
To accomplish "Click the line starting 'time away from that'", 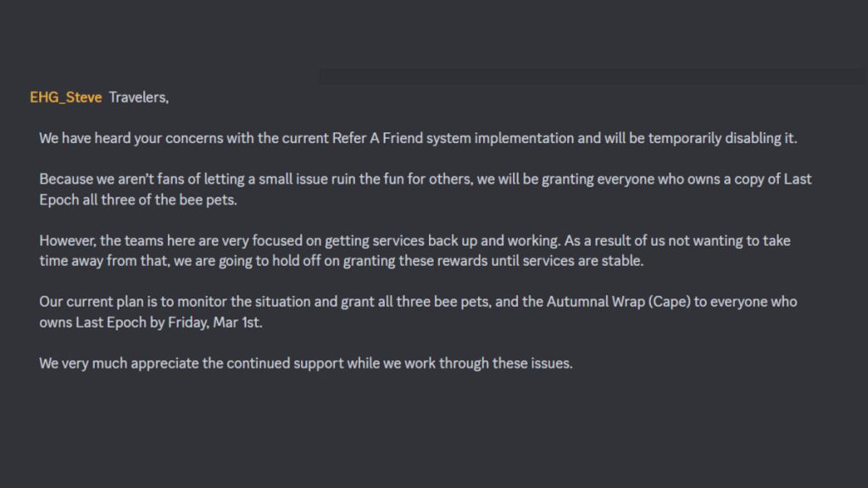I will coord(341,261).
